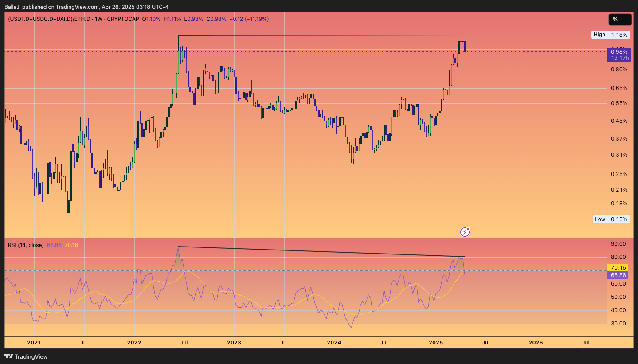Viewport: 638px width, 364px height.
Task: Click the published-by header text at top
Action: (x=86, y=7)
